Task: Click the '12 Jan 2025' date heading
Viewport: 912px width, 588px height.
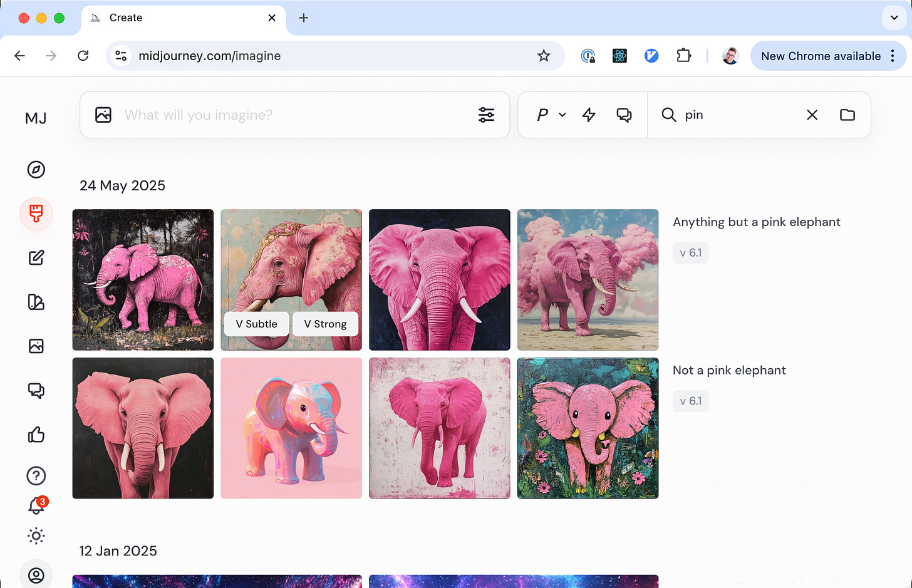Action: point(118,551)
